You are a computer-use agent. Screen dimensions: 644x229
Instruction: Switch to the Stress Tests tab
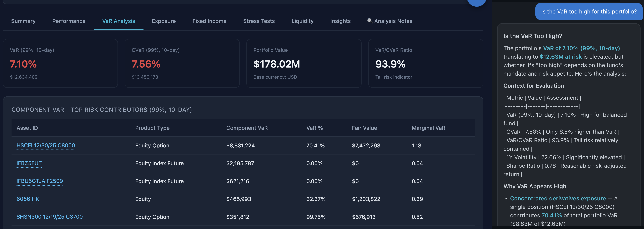tap(259, 21)
